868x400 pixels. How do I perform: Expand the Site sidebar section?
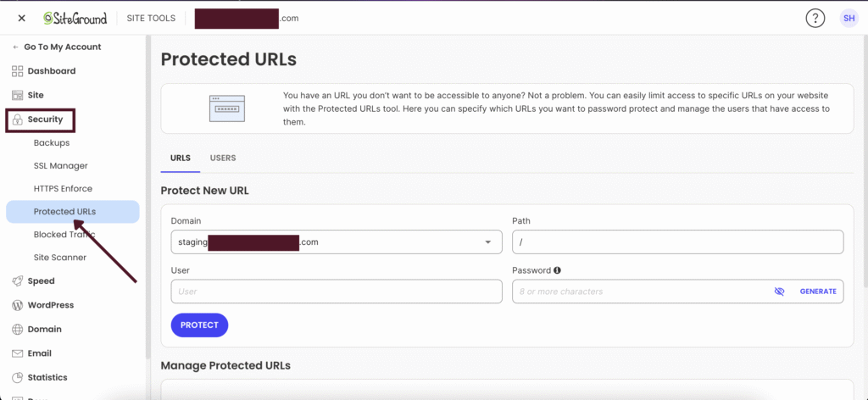tap(35, 96)
